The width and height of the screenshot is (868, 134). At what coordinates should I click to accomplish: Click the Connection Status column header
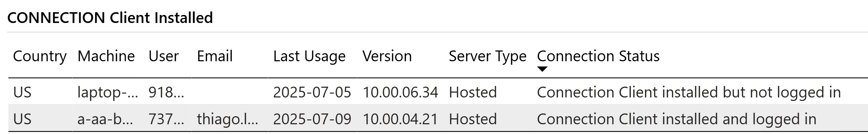(598, 56)
